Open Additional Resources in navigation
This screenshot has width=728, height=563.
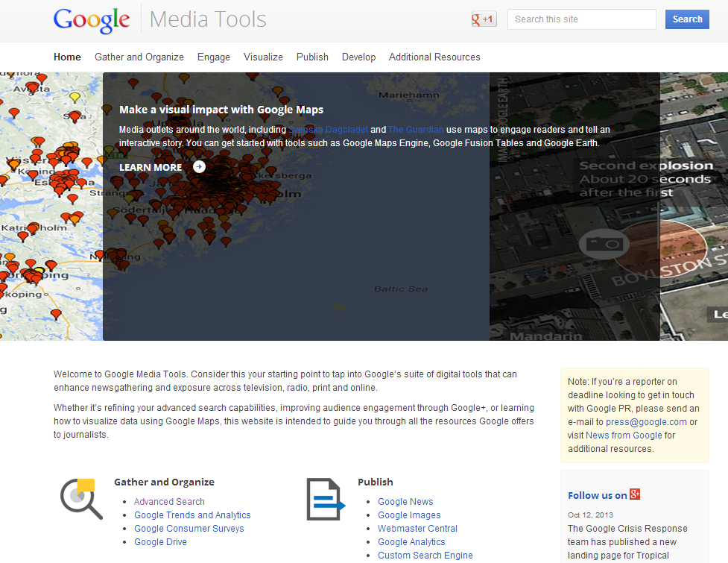[434, 57]
